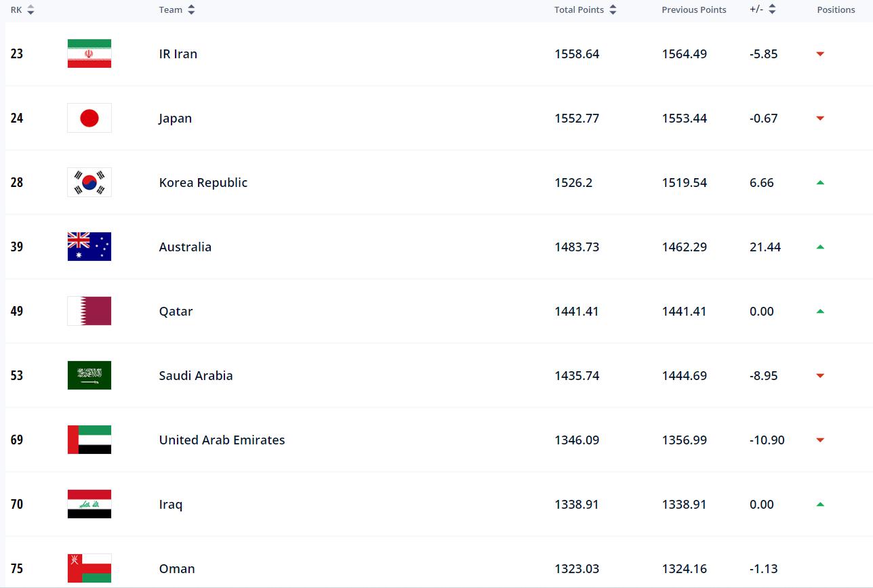This screenshot has height=588, width=873.
Task: Click IR Iran's red down arrow
Action: coord(820,54)
